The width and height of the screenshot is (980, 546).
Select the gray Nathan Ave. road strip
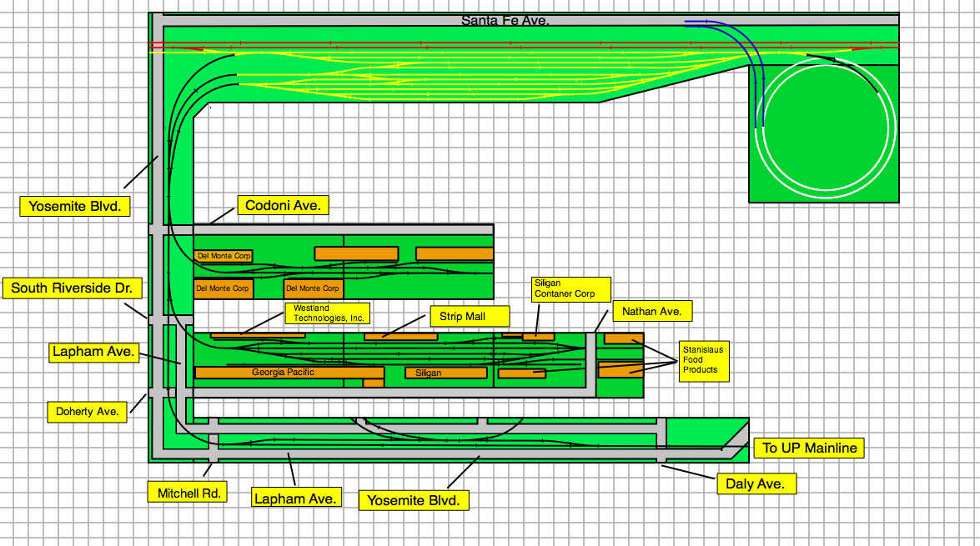(x=591, y=365)
